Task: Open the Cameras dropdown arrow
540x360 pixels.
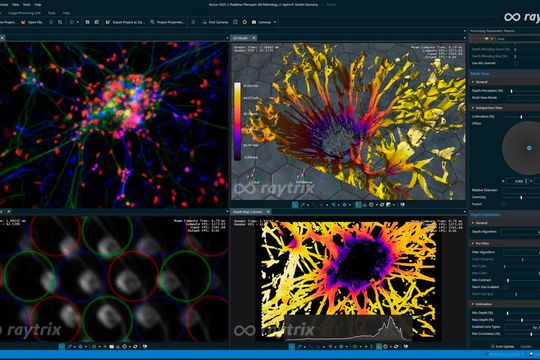Action: [275, 22]
